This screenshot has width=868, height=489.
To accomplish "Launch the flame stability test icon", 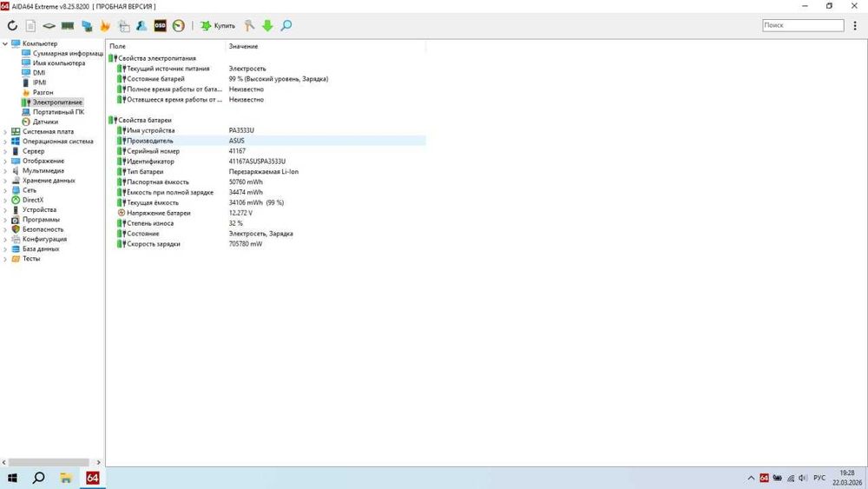I will pyautogui.click(x=105, y=25).
